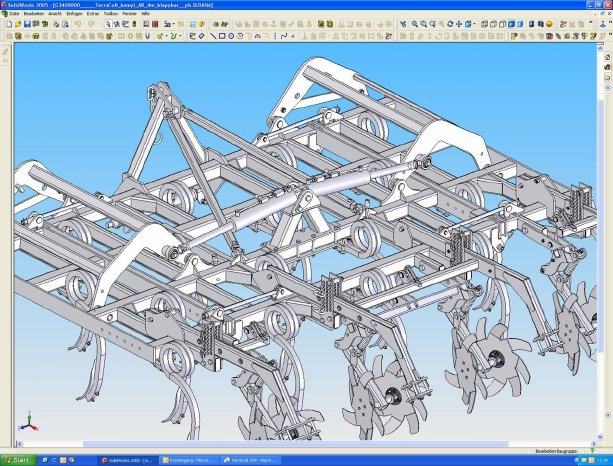This screenshot has width=613, height=466.
Task: Open the Datei menu
Action: (14, 14)
